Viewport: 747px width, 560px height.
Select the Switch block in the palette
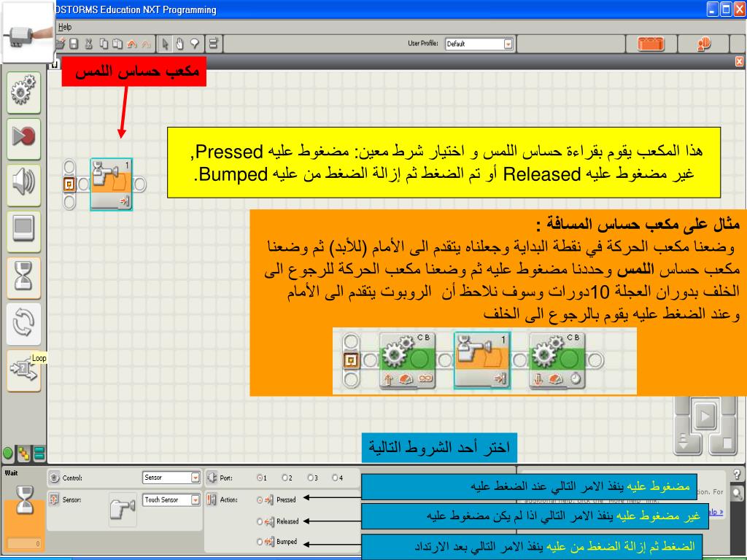[24, 370]
